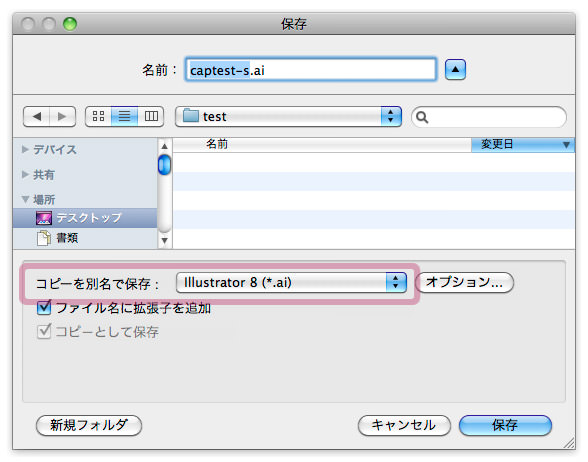Click the sidebar scroll up arrow
This screenshot has height=462, width=588.
[164, 146]
